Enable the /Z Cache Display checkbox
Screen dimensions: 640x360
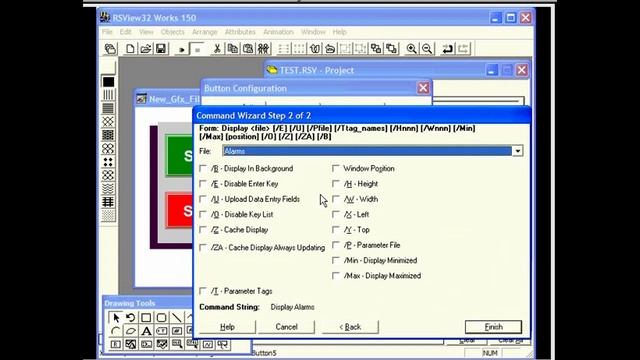click(x=203, y=229)
